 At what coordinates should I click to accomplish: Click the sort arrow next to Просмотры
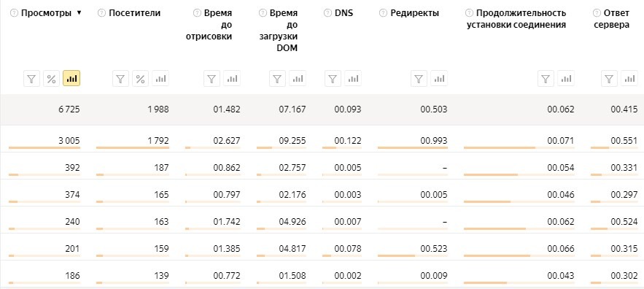tap(79, 12)
